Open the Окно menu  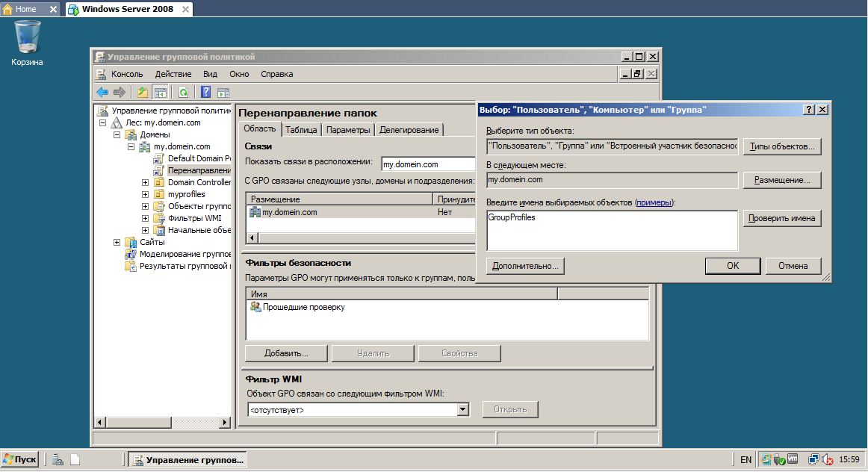tap(239, 74)
